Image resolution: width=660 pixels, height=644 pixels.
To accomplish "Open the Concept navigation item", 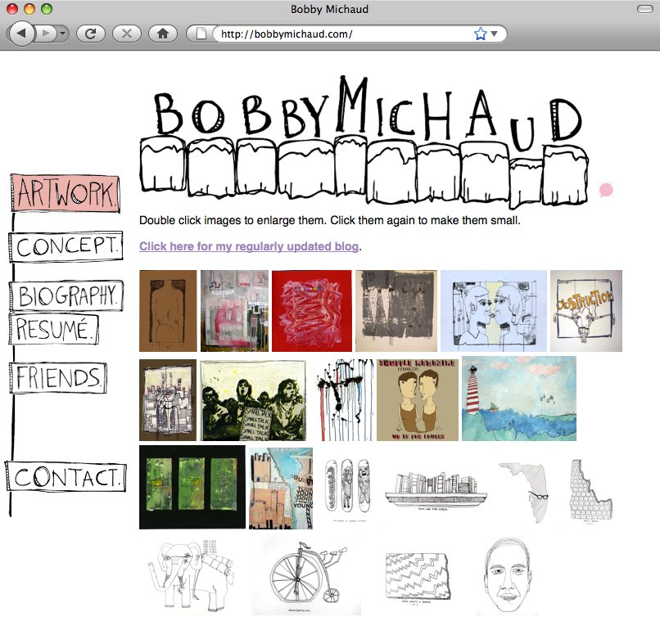I will tap(66, 246).
